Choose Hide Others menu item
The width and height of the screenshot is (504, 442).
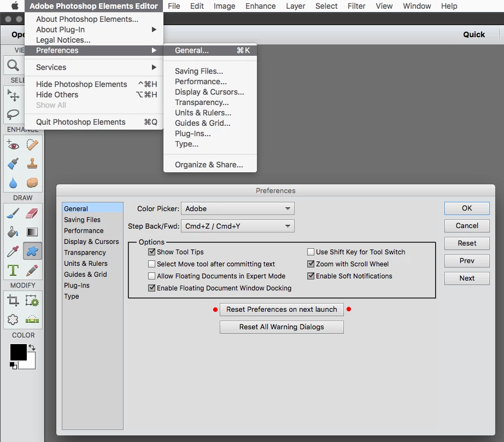tap(94, 95)
